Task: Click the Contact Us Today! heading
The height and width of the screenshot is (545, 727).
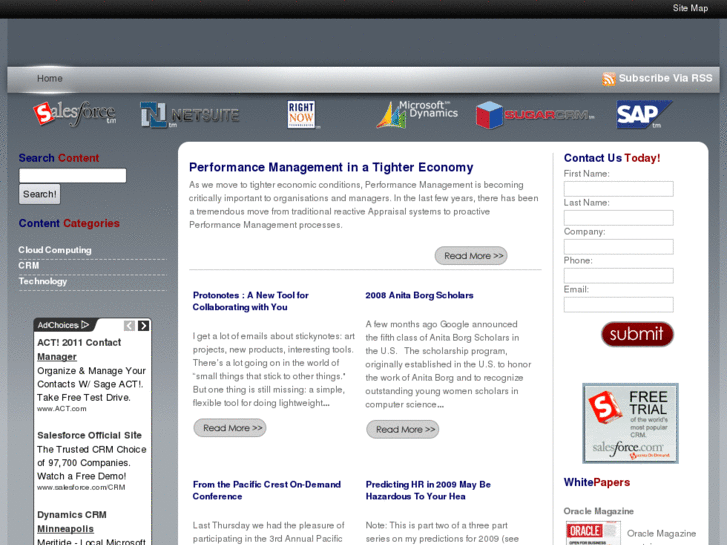Action: tap(612, 158)
